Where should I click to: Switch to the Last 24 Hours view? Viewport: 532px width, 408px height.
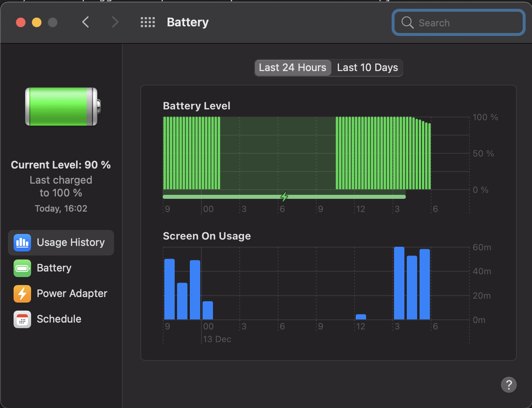[x=292, y=68]
